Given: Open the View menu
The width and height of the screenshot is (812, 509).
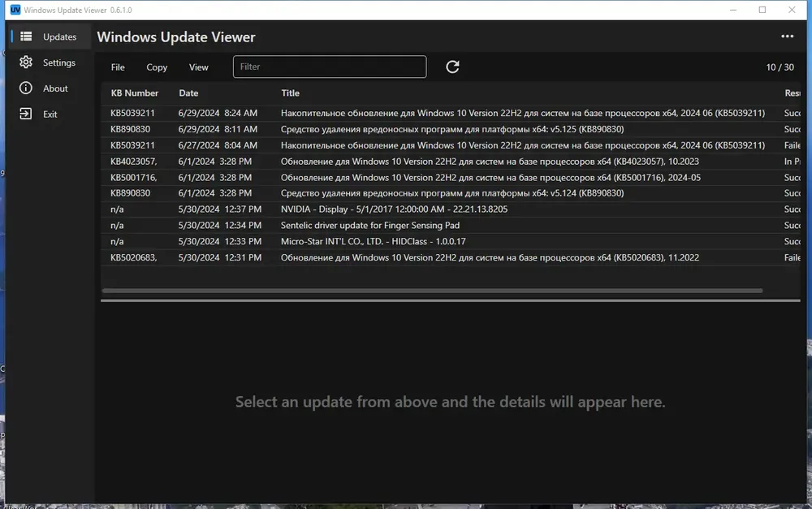Looking at the screenshot, I should 198,67.
